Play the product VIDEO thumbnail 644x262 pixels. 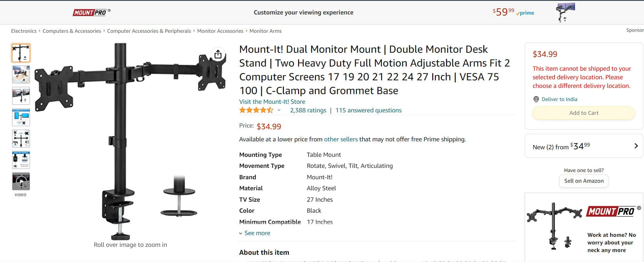point(21,181)
